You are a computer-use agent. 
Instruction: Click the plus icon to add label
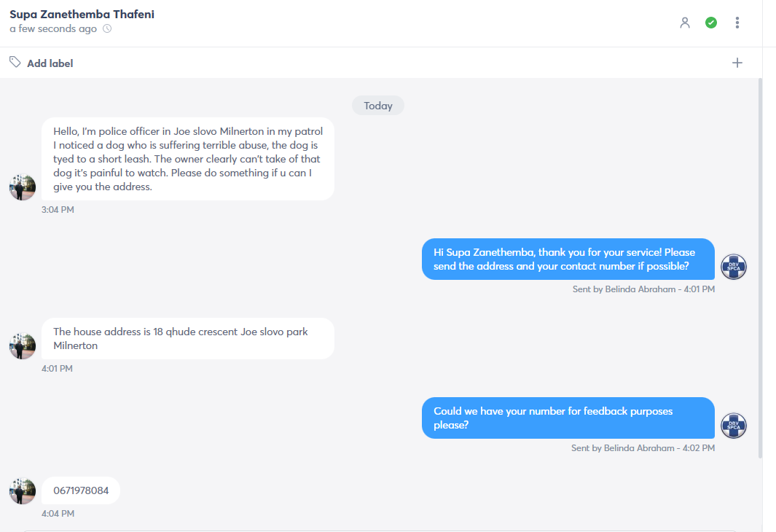tap(737, 63)
